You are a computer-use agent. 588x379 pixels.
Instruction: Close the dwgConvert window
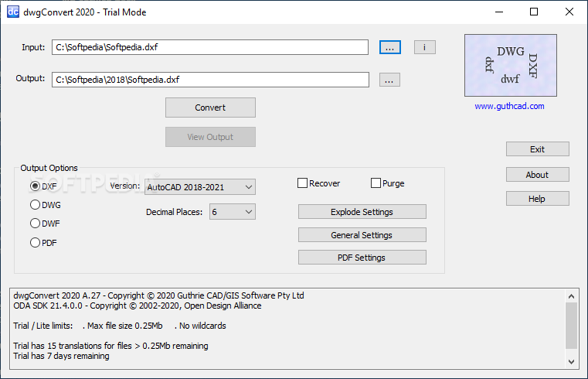pyautogui.click(x=569, y=12)
